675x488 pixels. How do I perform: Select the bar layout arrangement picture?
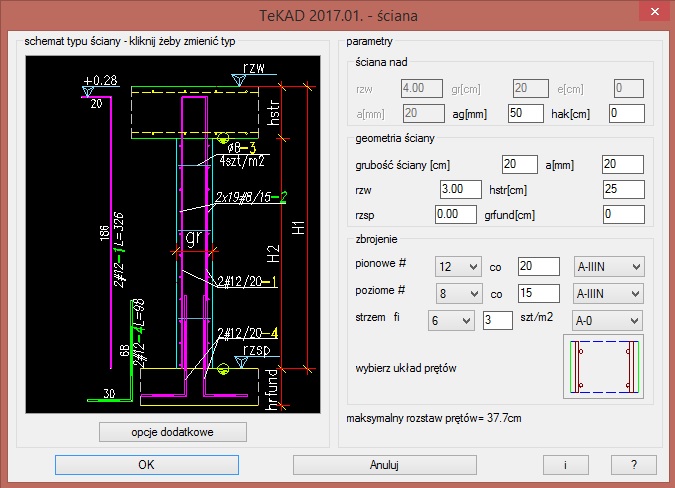604,367
